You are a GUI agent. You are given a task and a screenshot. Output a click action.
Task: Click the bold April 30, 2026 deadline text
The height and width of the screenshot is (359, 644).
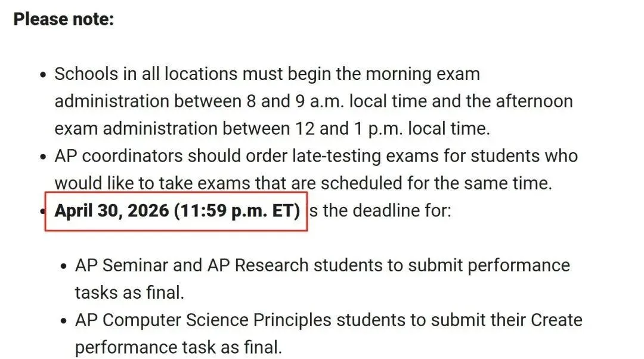[x=178, y=211]
